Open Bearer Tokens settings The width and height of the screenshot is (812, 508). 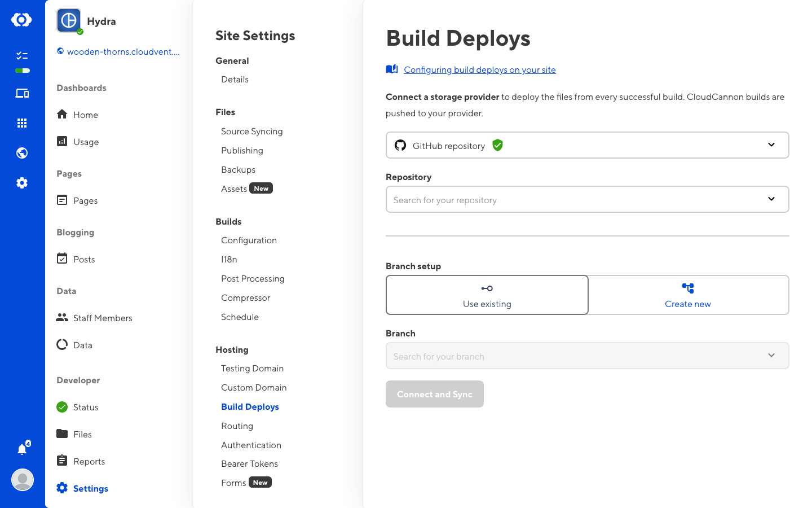pos(249,464)
